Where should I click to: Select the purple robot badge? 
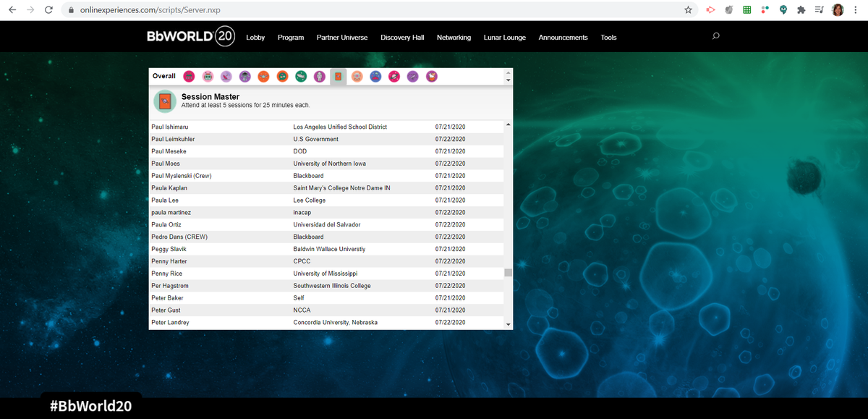tap(245, 76)
